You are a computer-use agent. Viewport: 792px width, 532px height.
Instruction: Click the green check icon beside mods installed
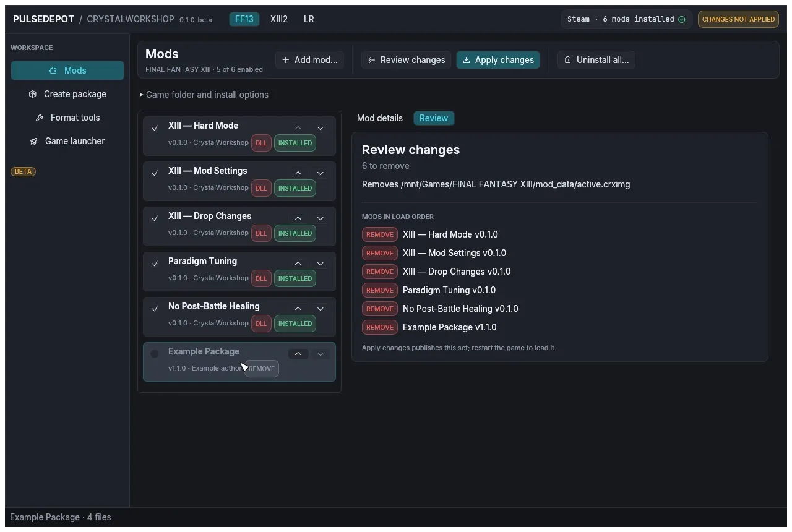click(682, 19)
